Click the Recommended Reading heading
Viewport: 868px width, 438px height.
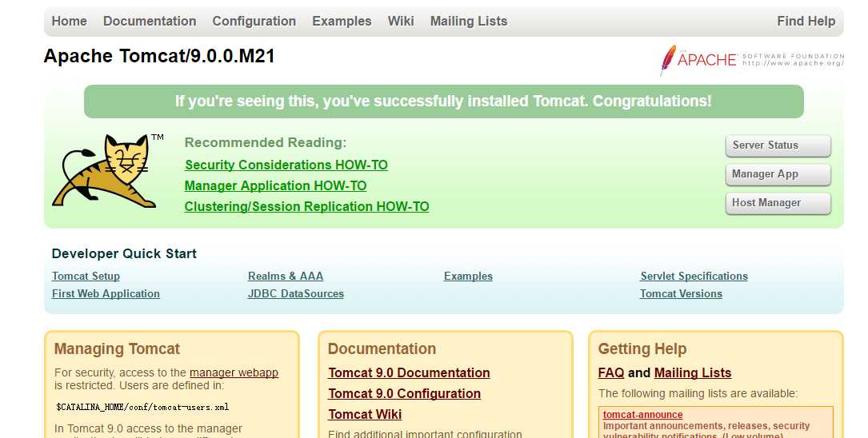click(265, 143)
